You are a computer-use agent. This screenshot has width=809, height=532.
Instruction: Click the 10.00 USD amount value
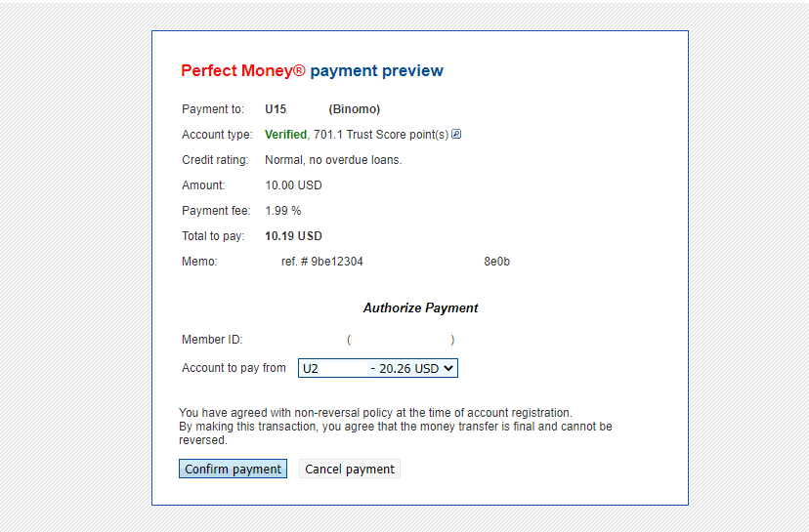click(293, 185)
